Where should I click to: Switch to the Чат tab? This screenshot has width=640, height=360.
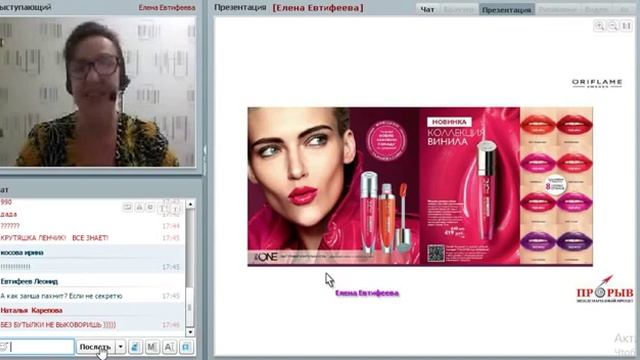(427, 9)
